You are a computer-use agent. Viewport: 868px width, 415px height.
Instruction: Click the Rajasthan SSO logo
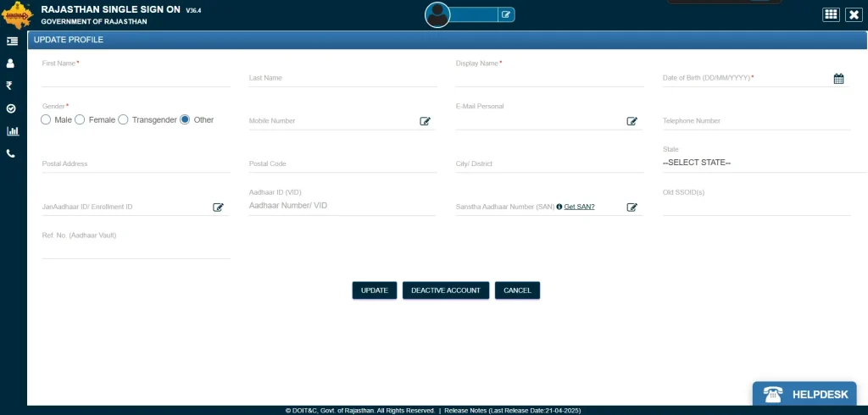(17, 15)
